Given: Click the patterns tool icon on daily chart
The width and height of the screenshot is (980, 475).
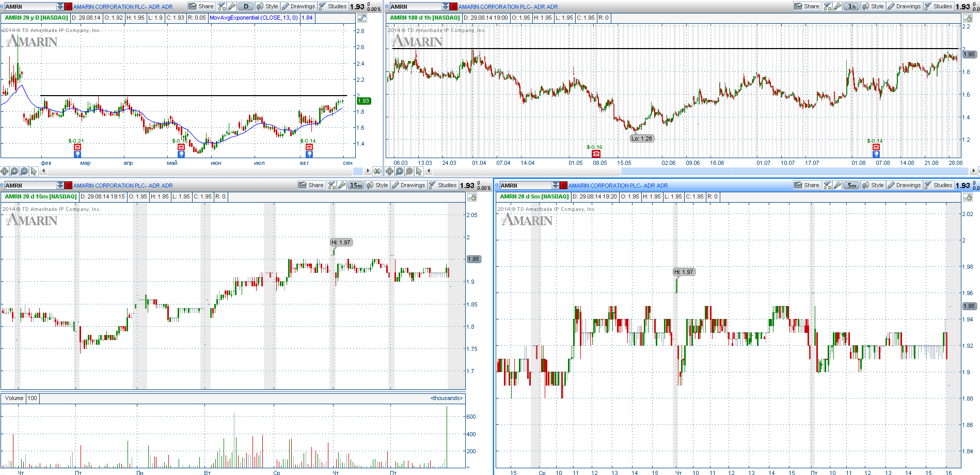Looking at the screenshot, I should point(222,6).
